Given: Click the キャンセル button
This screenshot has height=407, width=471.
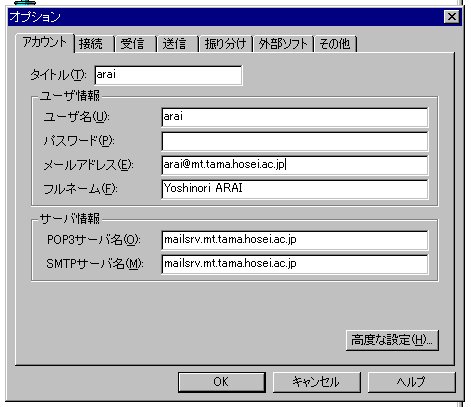Looking at the screenshot, I should point(317,382).
